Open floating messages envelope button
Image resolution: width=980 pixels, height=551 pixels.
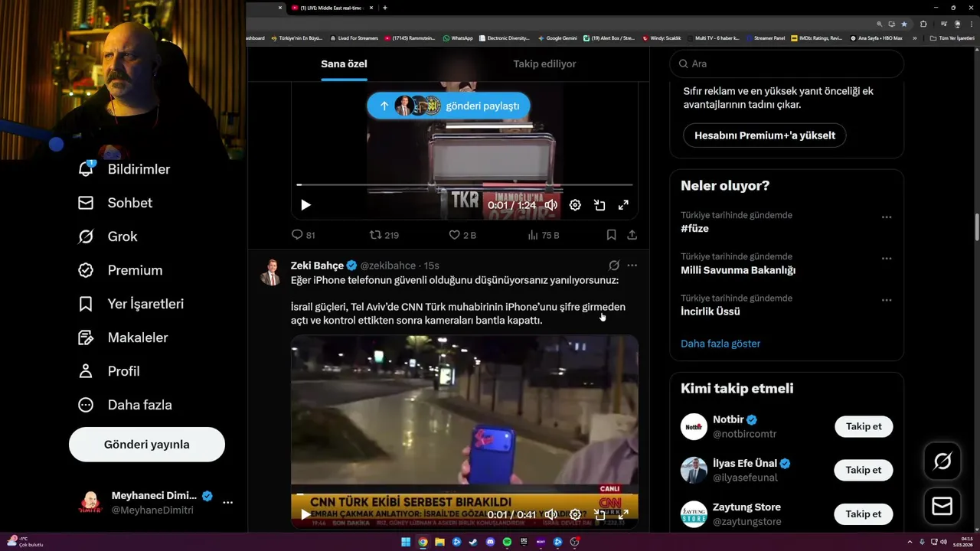[x=942, y=506]
